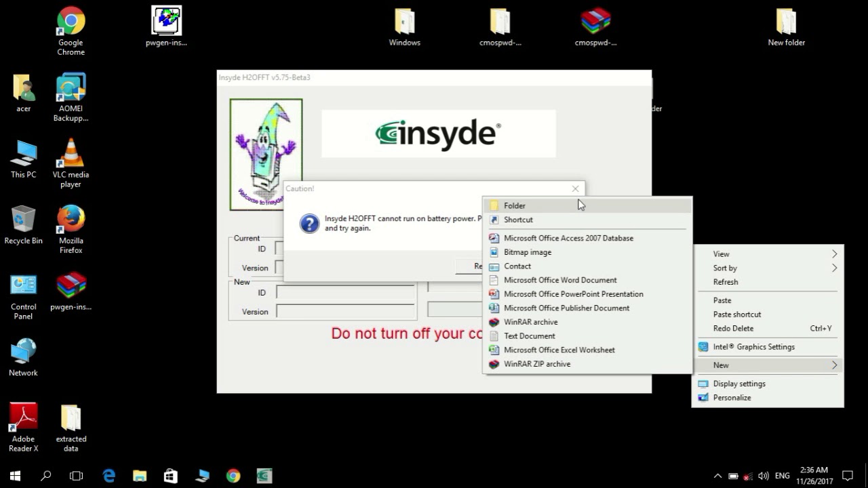Launch Adobe Reader X shortcut
868x488 pixels.
click(x=23, y=427)
